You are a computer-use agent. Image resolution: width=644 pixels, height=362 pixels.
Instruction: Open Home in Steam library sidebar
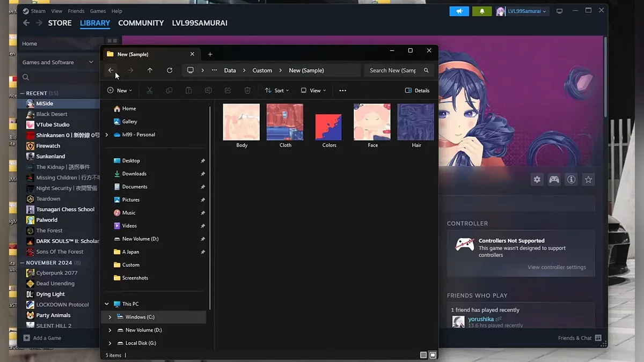click(x=30, y=44)
